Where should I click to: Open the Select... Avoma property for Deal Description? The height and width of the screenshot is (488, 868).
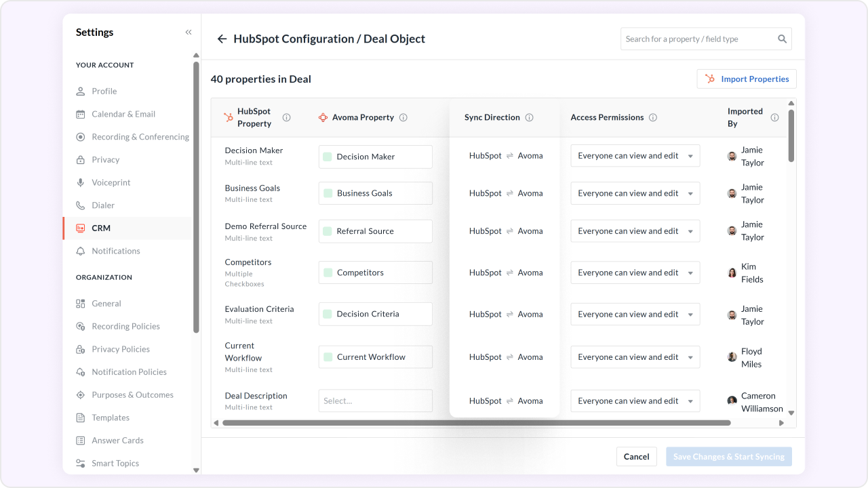pyautogui.click(x=376, y=401)
